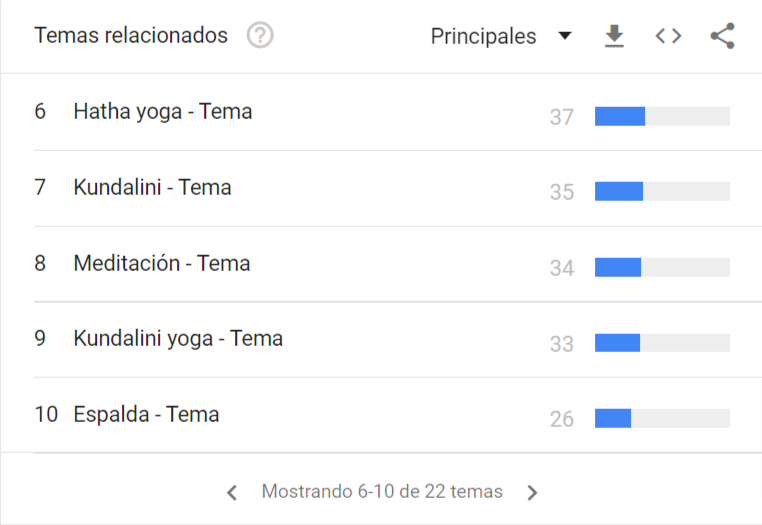762x525 pixels.
Task: Click the help question mark icon
Action: [260, 35]
